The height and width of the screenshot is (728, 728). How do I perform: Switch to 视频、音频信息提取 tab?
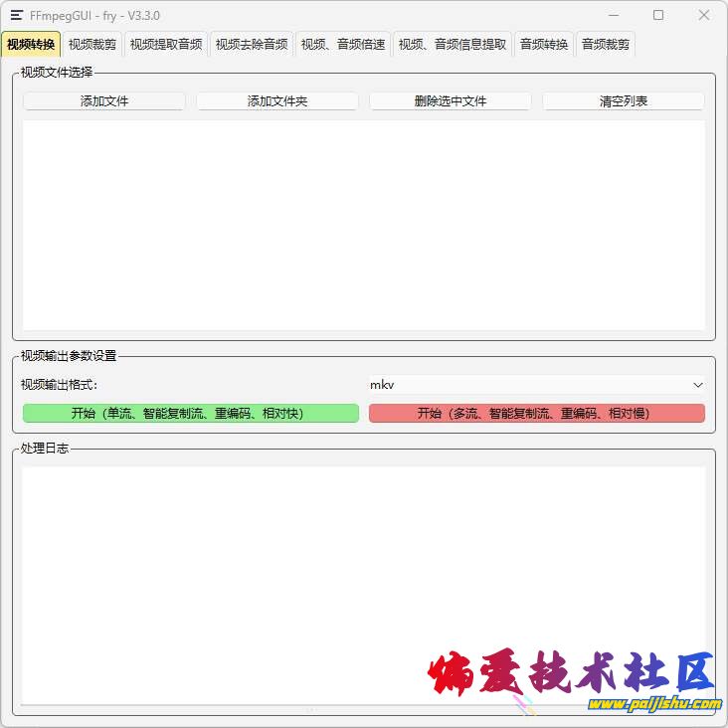(453, 45)
